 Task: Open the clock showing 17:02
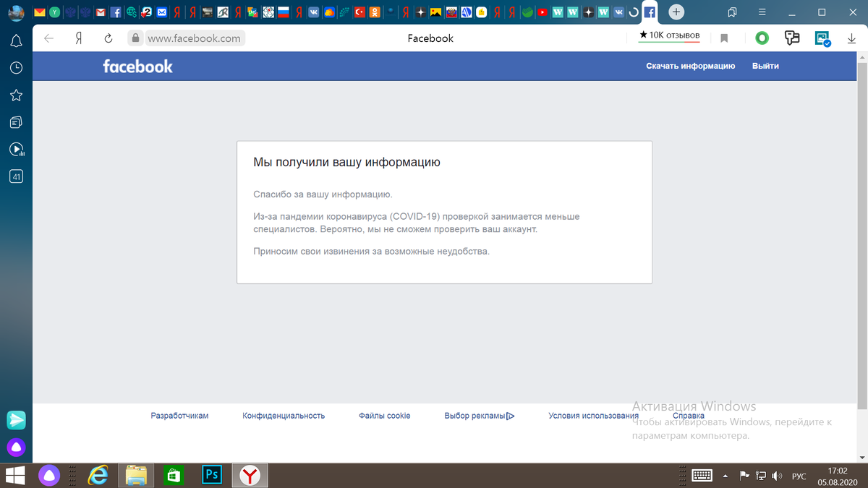[x=836, y=475]
